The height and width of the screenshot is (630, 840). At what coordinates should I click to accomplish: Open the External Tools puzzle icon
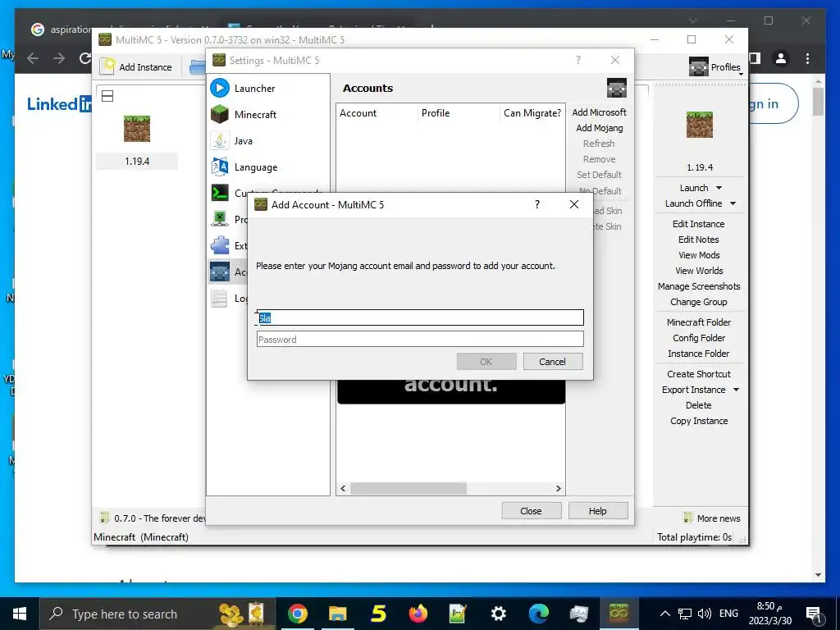(x=220, y=245)
